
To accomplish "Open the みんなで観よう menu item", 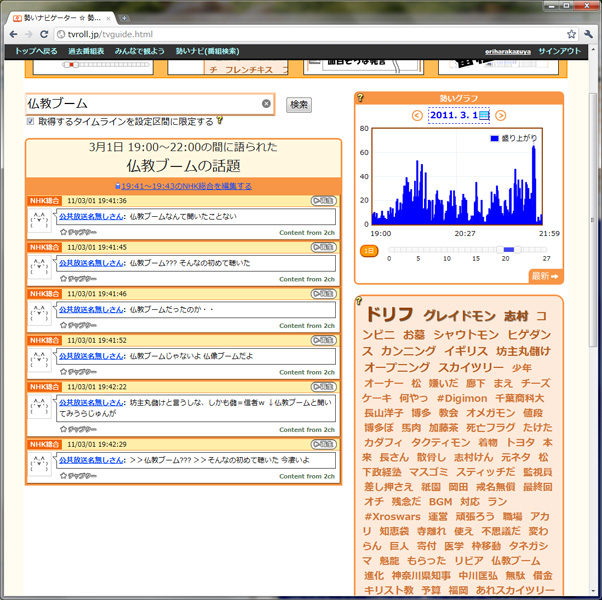I will coord(139,51).
